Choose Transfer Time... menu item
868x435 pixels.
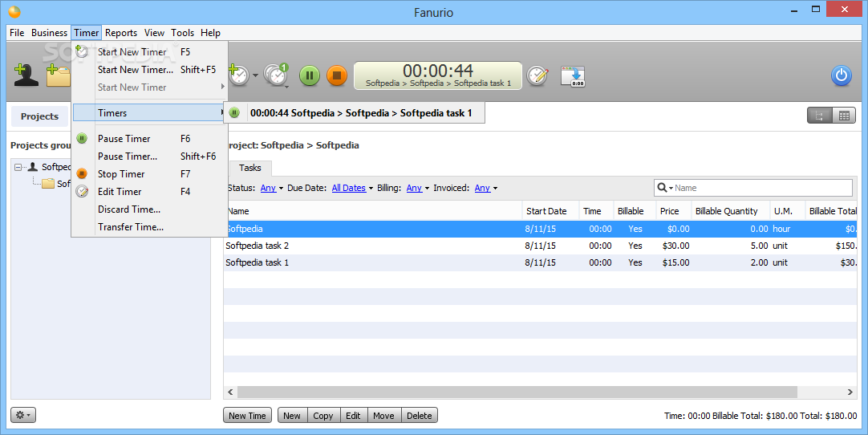149,227
